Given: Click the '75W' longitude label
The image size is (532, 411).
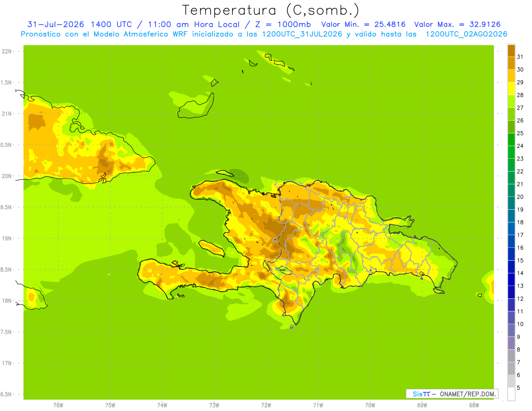Looking at the screenshot, I should (110, 405).
